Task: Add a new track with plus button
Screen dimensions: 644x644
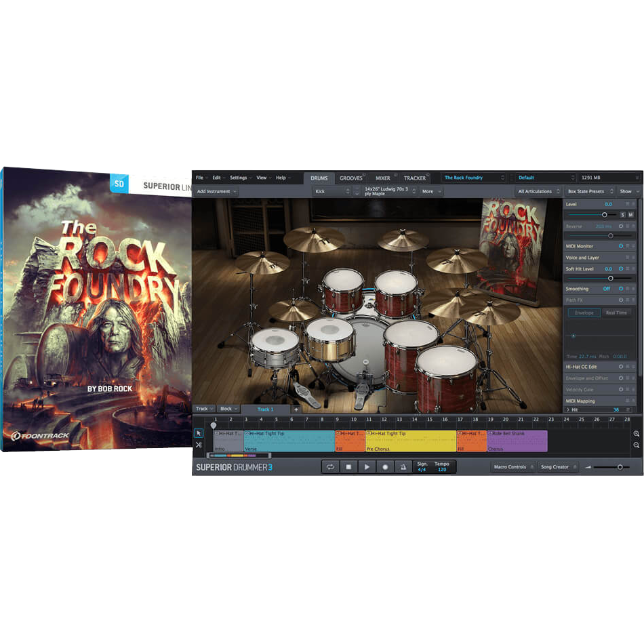Action: click(x=296, y=409)
